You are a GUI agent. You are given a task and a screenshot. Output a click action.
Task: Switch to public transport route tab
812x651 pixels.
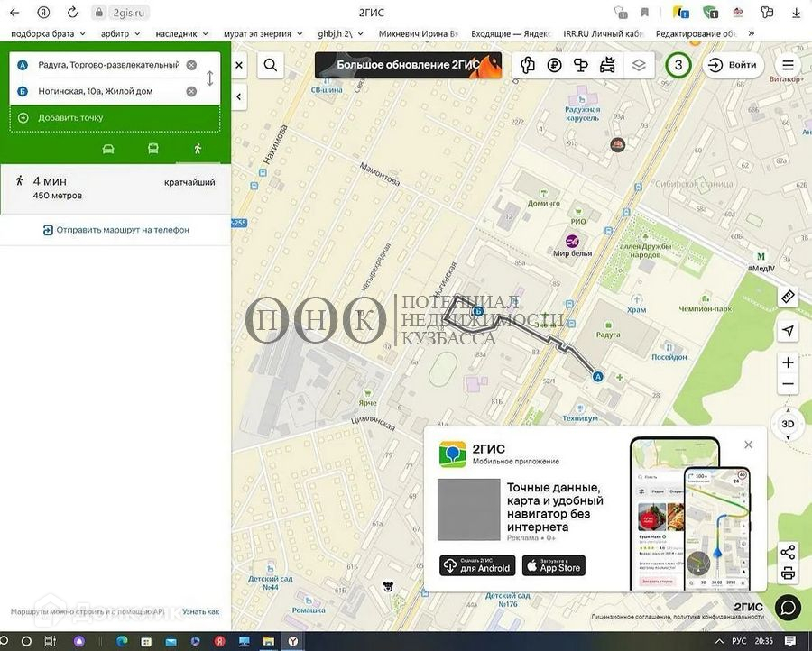(x=153, y=149)
